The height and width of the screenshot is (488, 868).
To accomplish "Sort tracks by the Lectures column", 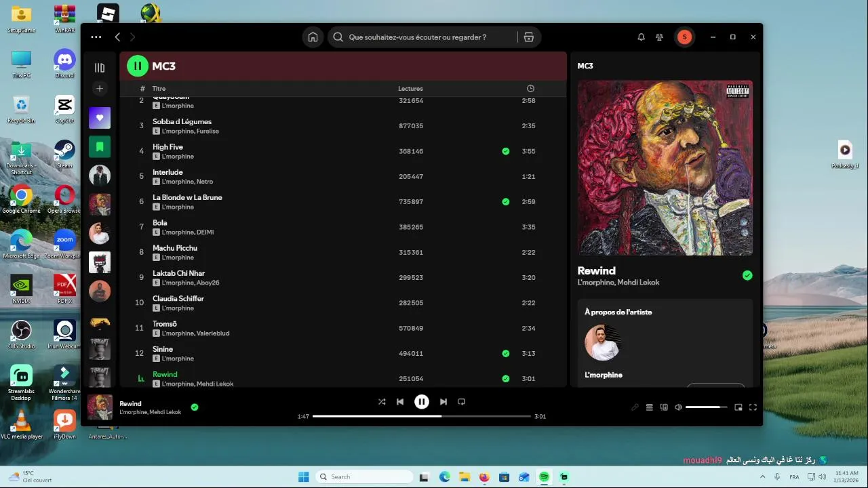I will (410, 89).
